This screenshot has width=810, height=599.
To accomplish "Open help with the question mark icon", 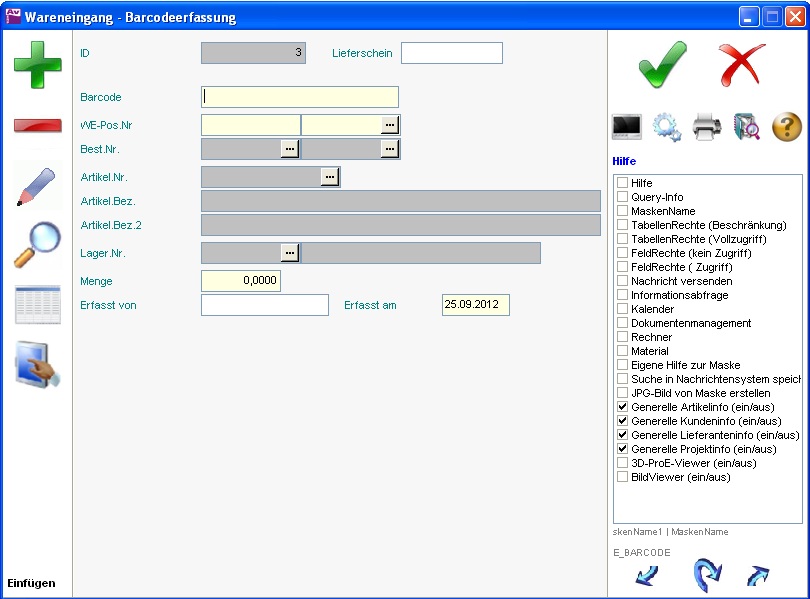I will click(x=787, y=127).
